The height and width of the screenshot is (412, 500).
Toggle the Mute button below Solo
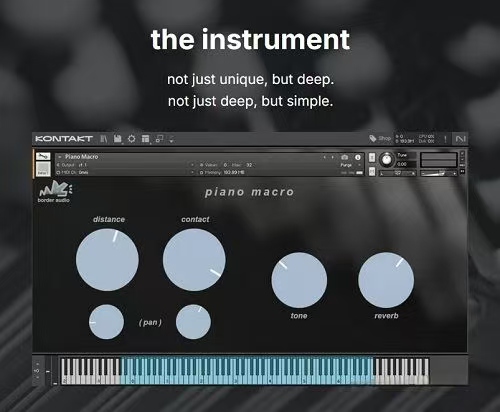point(372,171)
